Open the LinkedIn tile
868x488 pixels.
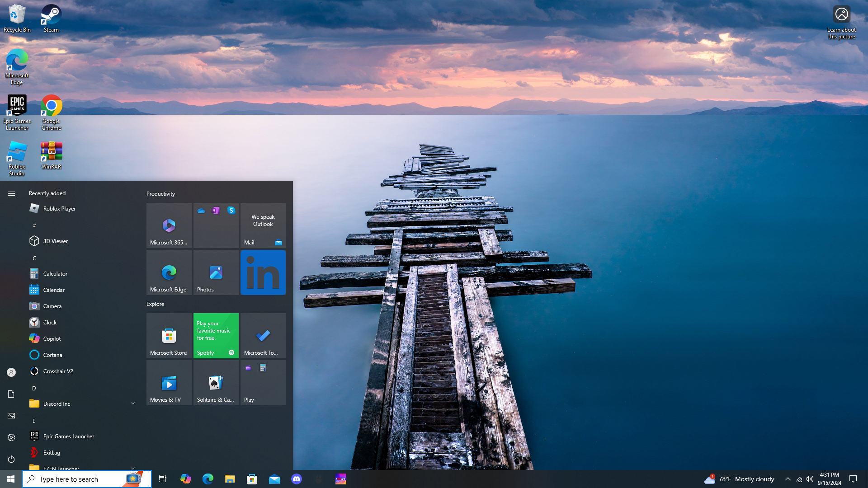pyautogui.click(x=263, y=272)
